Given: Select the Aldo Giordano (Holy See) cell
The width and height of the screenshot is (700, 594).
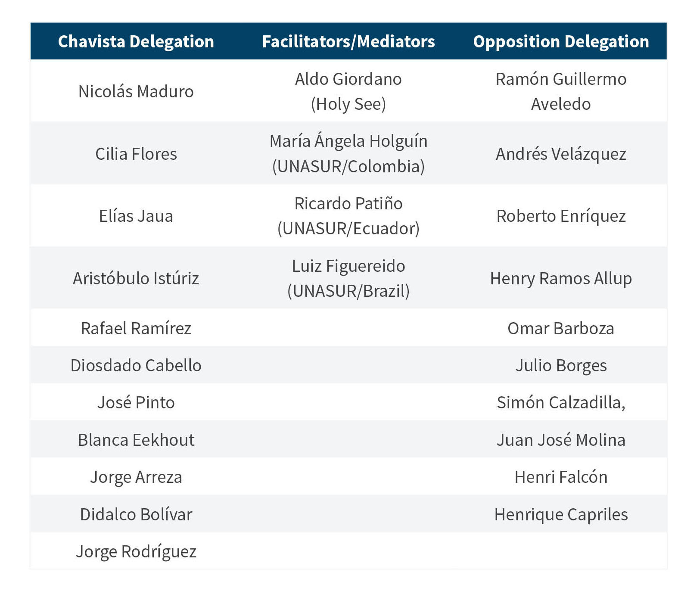Looking at the screenshot, I should pos(348,91).
